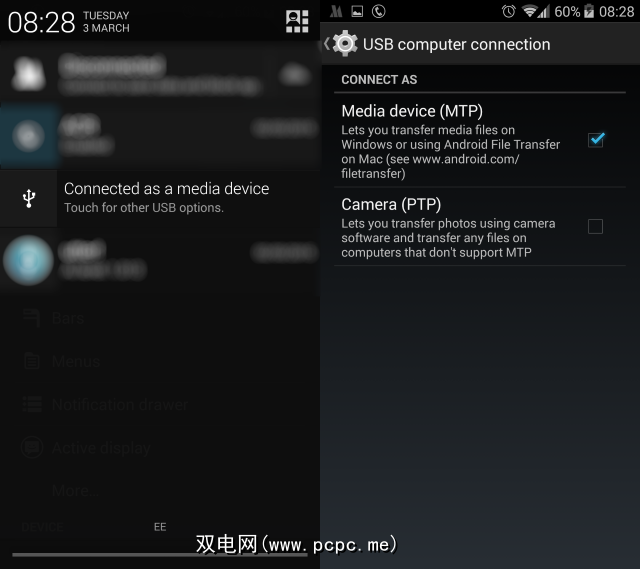Tap the USB trident notification icon

coord(29,198)
